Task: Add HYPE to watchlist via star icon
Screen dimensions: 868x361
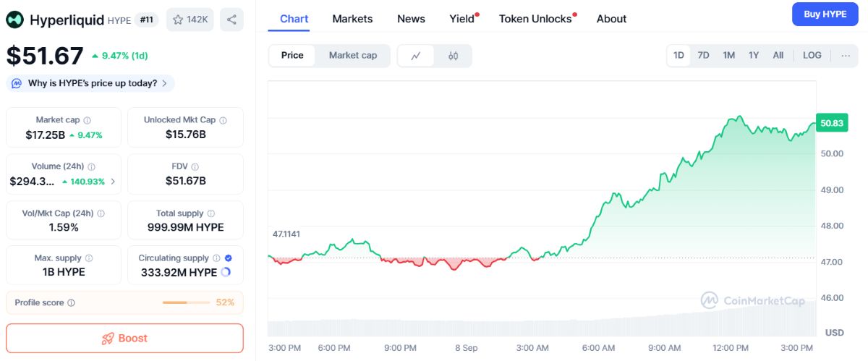Action: [178, 20]
